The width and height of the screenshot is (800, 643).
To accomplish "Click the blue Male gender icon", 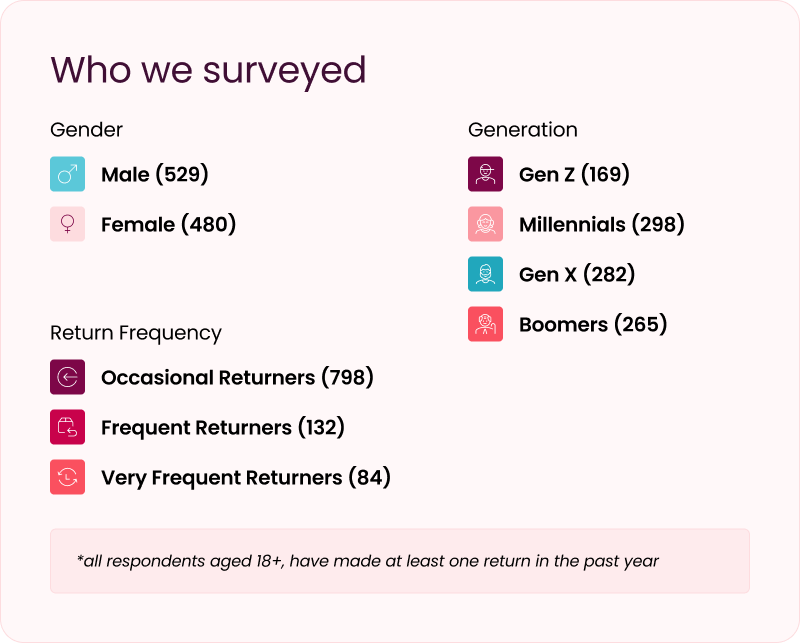I will click(x=67, y=175).
